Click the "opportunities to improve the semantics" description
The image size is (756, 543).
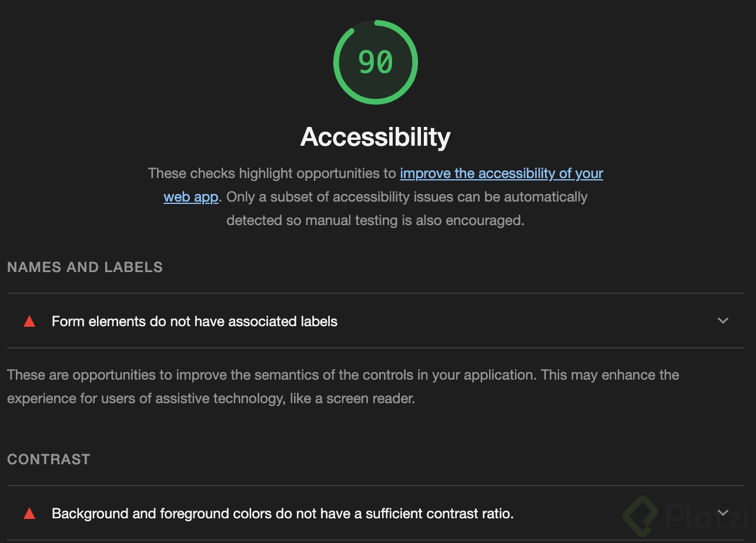point(343,375)
